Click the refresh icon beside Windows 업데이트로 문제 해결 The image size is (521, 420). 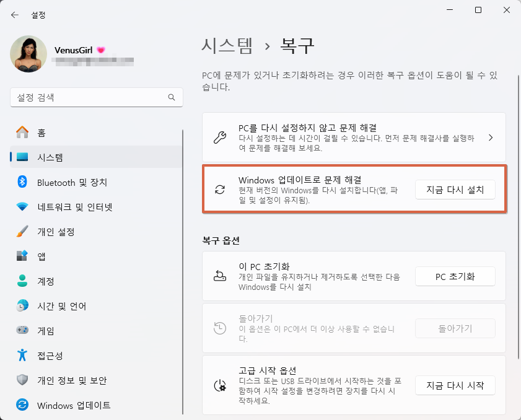[220, 190]
